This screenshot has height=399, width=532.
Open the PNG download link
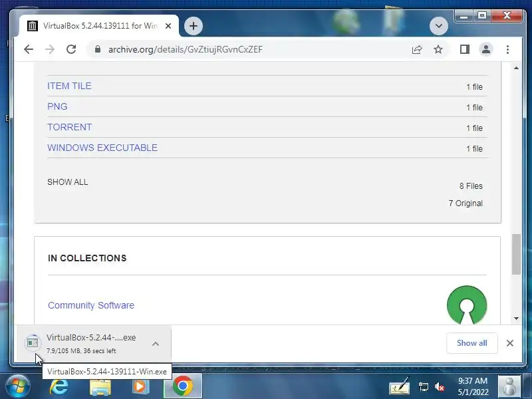click(x=57, y=106)
